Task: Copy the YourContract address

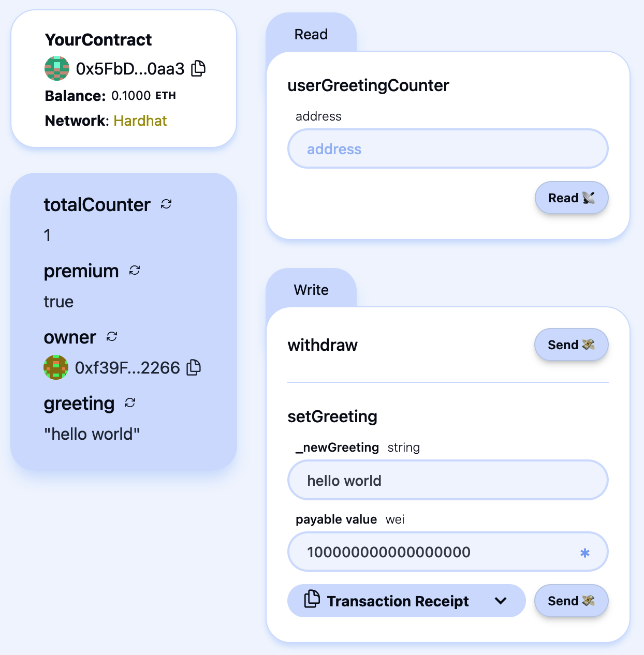Action: tap(198, 68)
